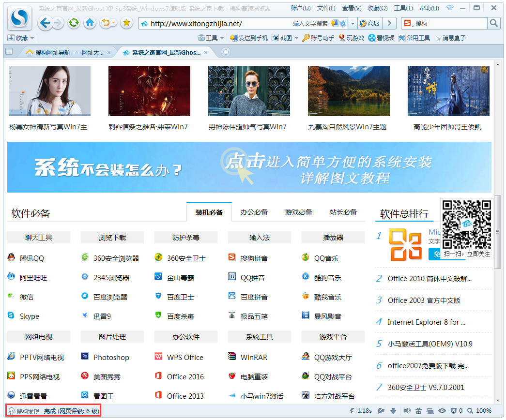Image resolution: width=506 pixels, height=420 pixels.
Task: Expand 截图 dropdown arrow
Action: (x=296, y=38)
